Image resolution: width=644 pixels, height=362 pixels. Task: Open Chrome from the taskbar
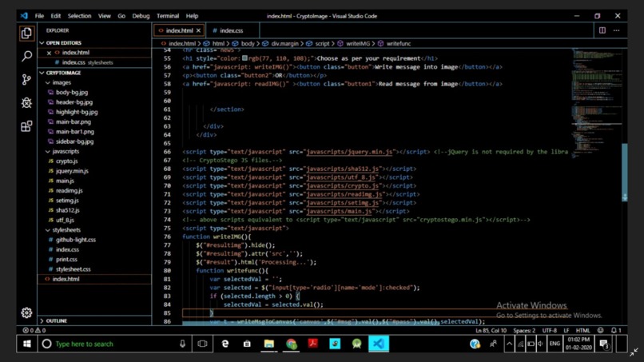[291, 344]
